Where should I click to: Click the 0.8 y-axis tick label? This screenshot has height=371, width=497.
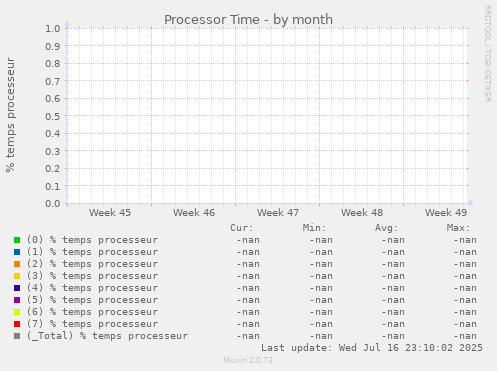[x=53, y=63]
